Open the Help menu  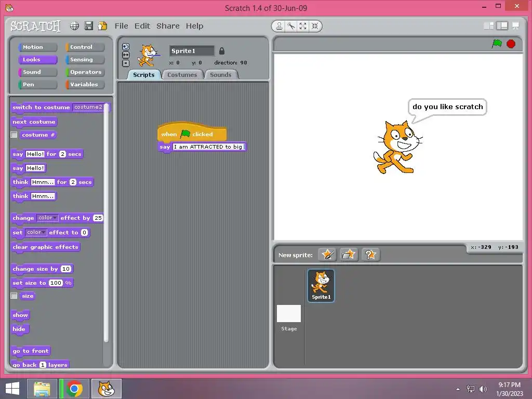coord(194,26)
